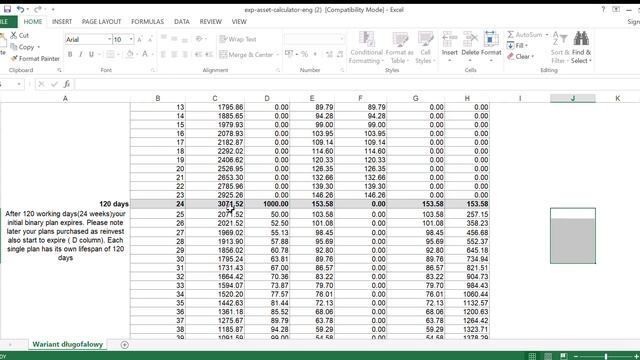The image size is (640, 360).
Task: Switch to the HOME tab
Action: click(33, 22)
